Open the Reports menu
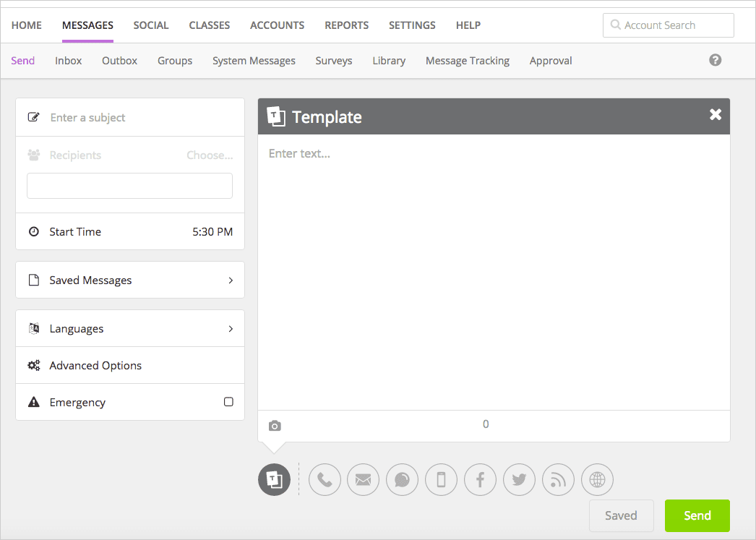Screen dimensions: 756x540 346,25
